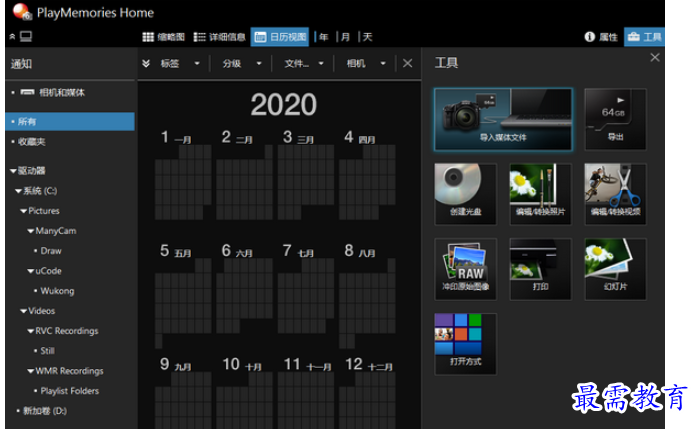Select the Still folder
The image size is (696, 429).
tap(47, 351)
